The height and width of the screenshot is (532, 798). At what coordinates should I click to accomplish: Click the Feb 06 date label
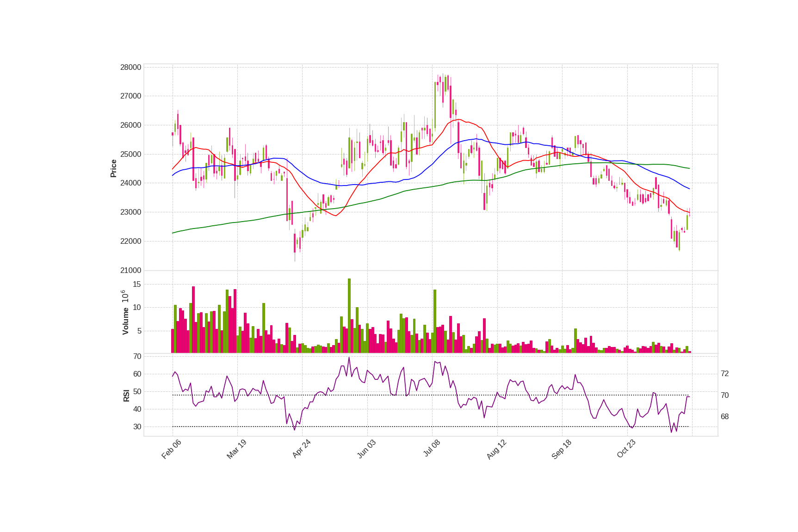click(x=171, y=449)
